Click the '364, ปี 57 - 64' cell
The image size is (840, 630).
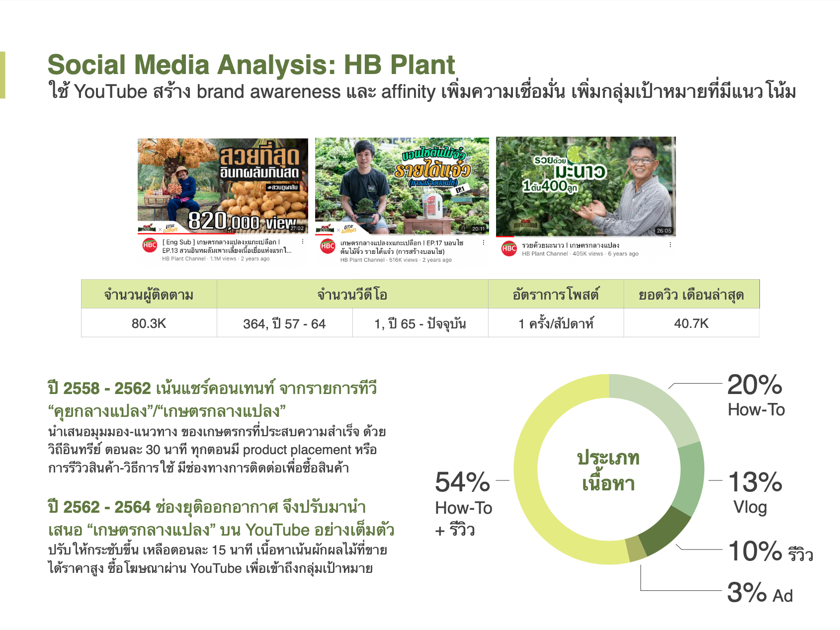[284, 323]
